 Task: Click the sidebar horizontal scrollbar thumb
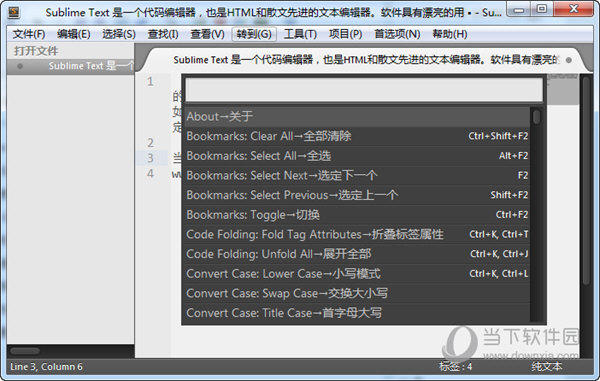[25, 351]
